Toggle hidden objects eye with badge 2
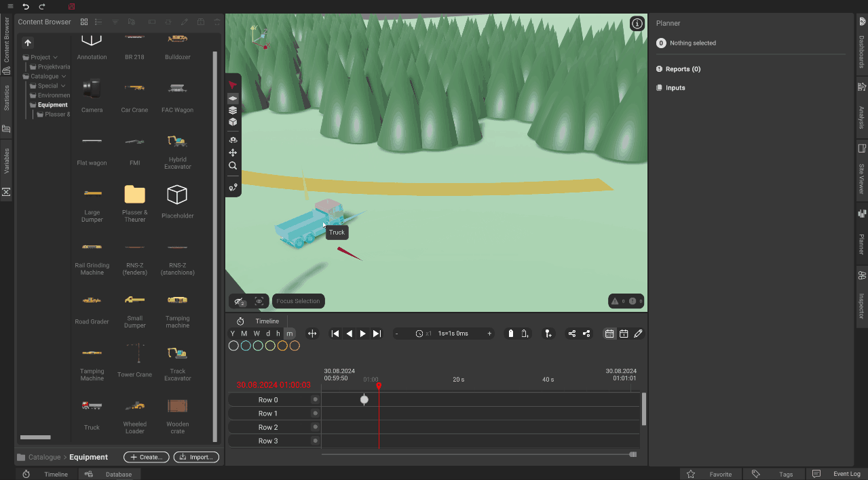The width and height of the screenshot is (868, 480). (x=239, y=301)
